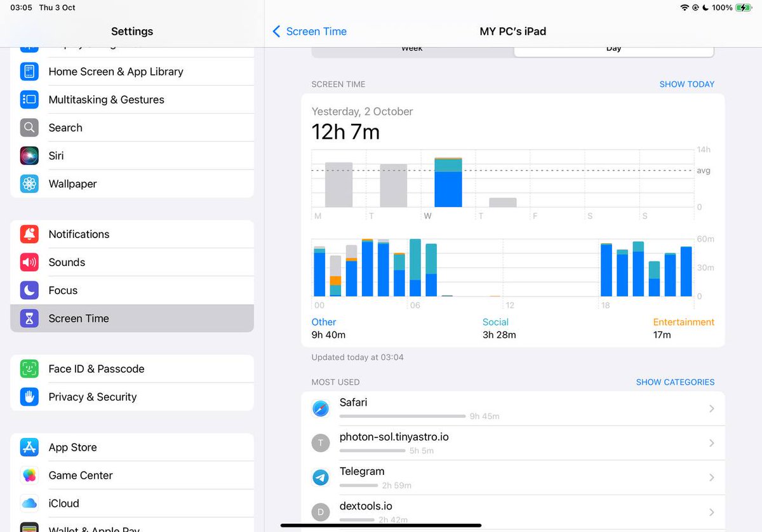This screenshot has width=762, height=532.
Task: Open Sounds settings
Action: (132, 262)
